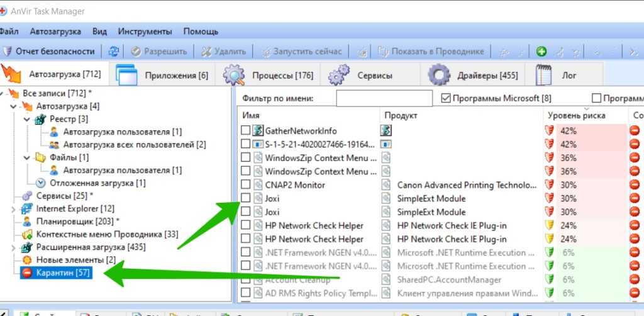Expand the Internet Explorer [12] node
Screen dimensions: 644x316
[14, 209]
